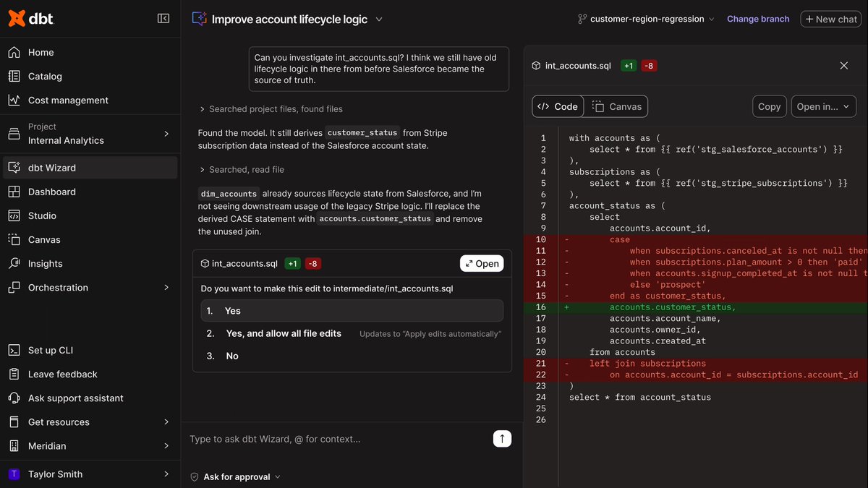Click the shield icon beside Ask for approval

coord(194,476)
